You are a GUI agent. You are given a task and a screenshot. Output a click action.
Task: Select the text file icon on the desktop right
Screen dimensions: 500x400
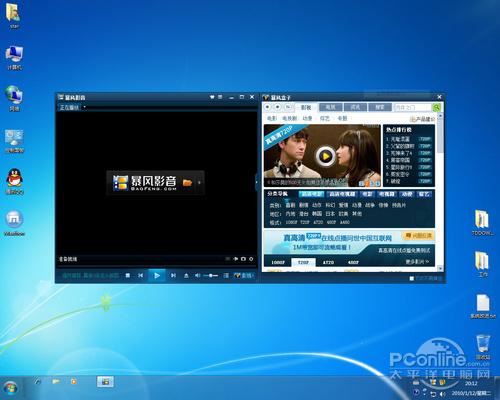pyautogui.click(x=483, y=306)
